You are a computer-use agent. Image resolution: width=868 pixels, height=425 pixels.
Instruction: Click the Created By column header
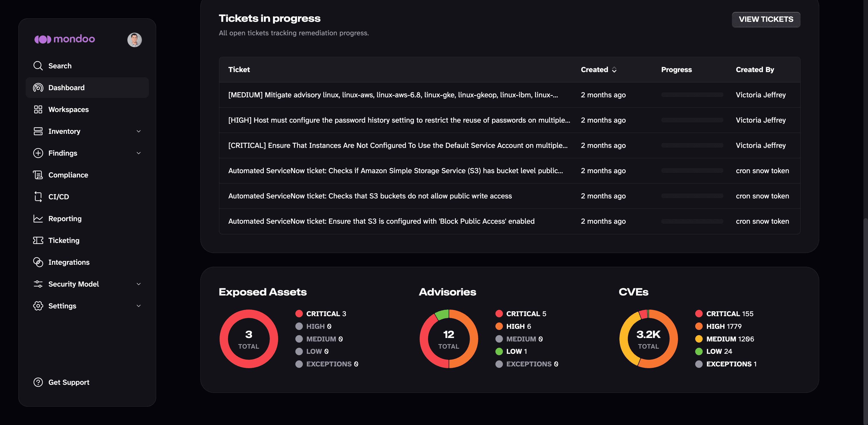(755, 70)
